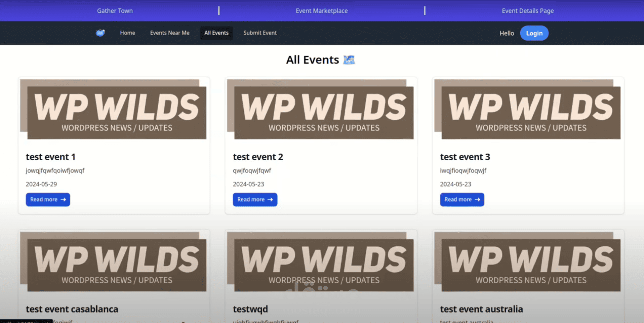Open the Home nav link
The height and width of the screenshot is (323, 644).
point(127,33)
